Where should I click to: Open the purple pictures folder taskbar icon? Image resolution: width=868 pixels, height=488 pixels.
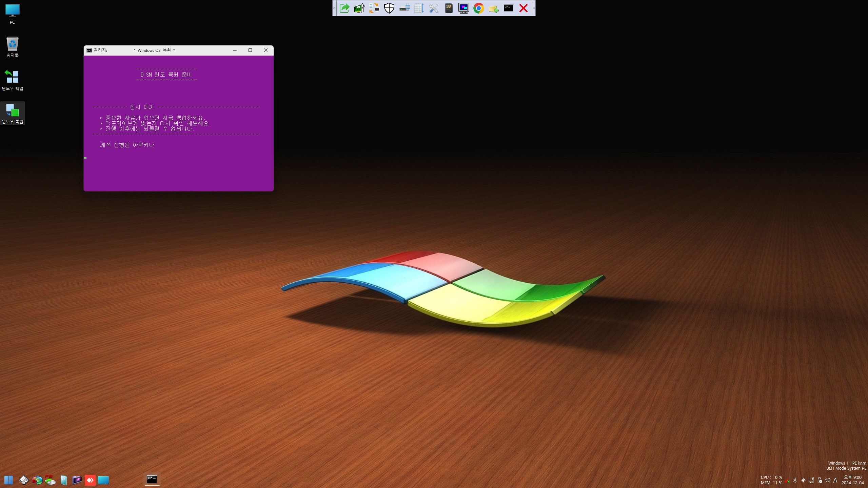point(77,480)
